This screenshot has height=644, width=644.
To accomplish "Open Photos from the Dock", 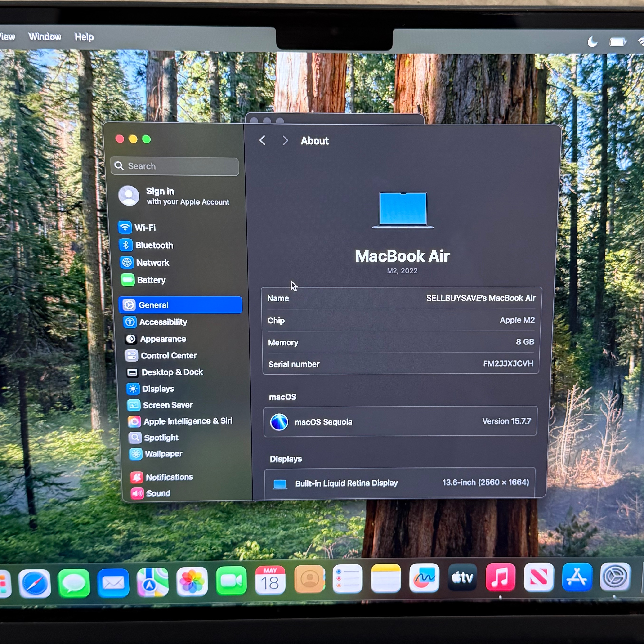I will click(x=192, y=581).
